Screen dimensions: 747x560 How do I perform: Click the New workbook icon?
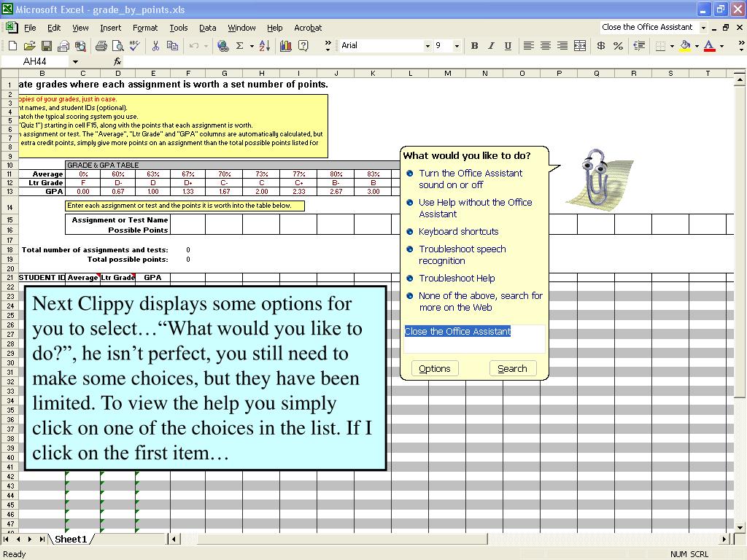point(13,46)
